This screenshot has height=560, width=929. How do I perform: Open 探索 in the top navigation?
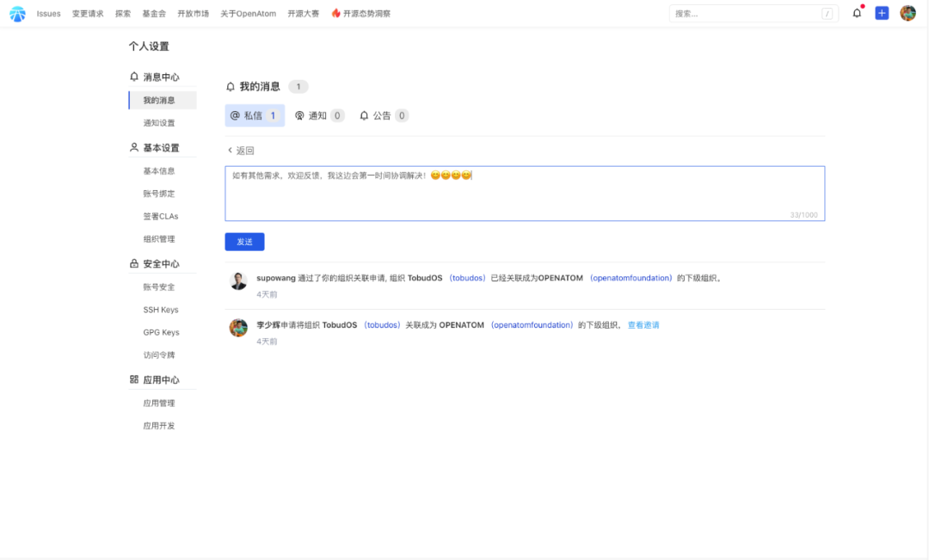point(123,14)
